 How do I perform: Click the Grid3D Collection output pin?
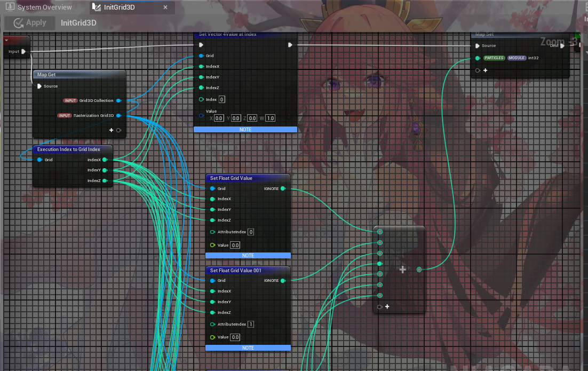[118, 100]
